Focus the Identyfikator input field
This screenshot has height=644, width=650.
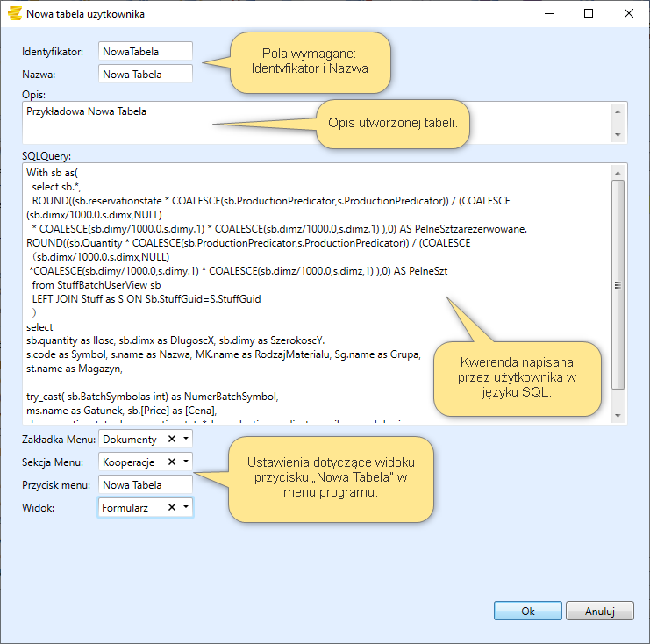point(145,52)
